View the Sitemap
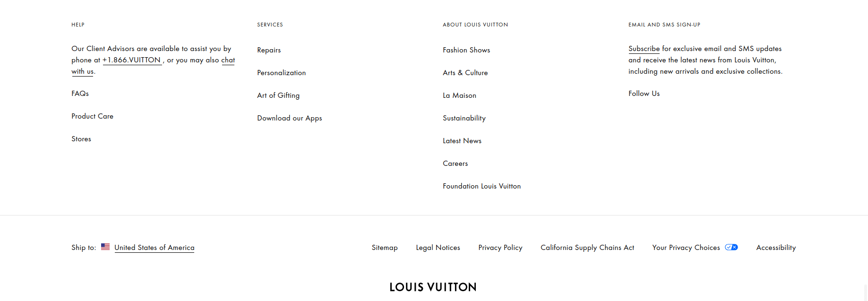Screen dimensions: 868x301 (x=385, y=248)
